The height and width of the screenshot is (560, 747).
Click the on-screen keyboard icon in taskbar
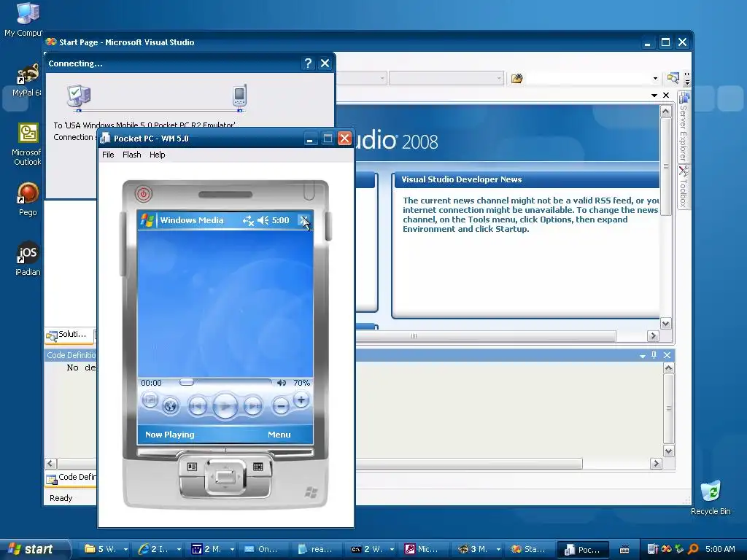(x=624, y=549)
